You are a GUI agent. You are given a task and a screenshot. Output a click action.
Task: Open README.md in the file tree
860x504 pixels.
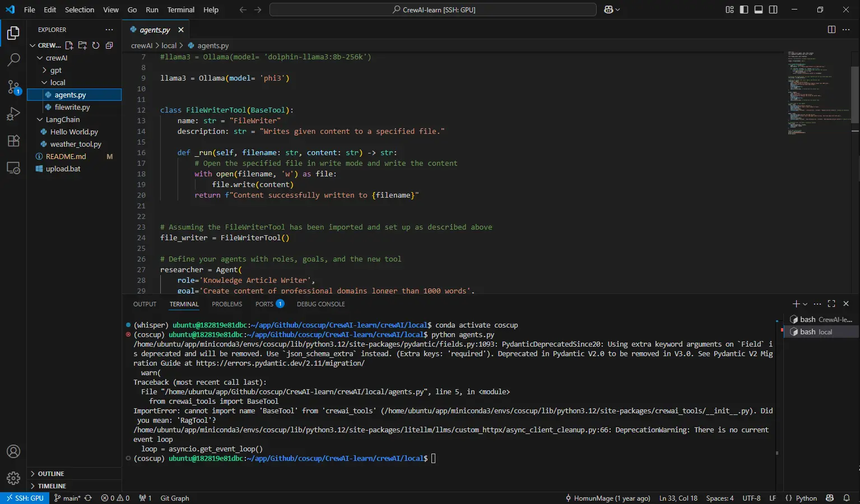click(x=66, y=156)
